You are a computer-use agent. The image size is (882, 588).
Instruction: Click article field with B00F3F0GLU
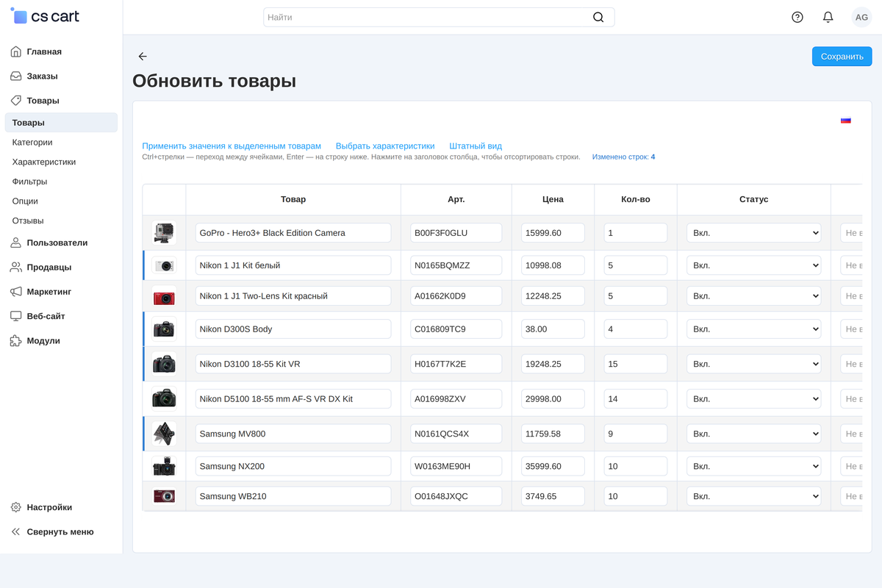coord(456,233)
